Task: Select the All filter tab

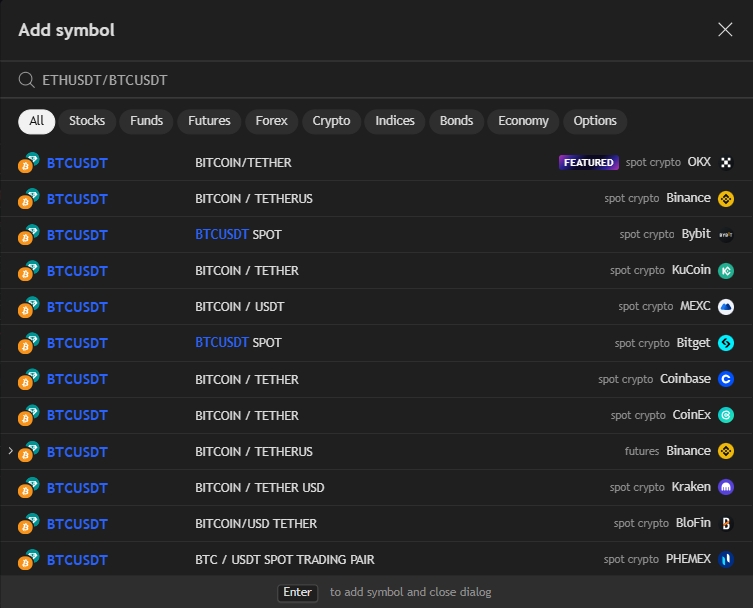Action: point(36,121)
